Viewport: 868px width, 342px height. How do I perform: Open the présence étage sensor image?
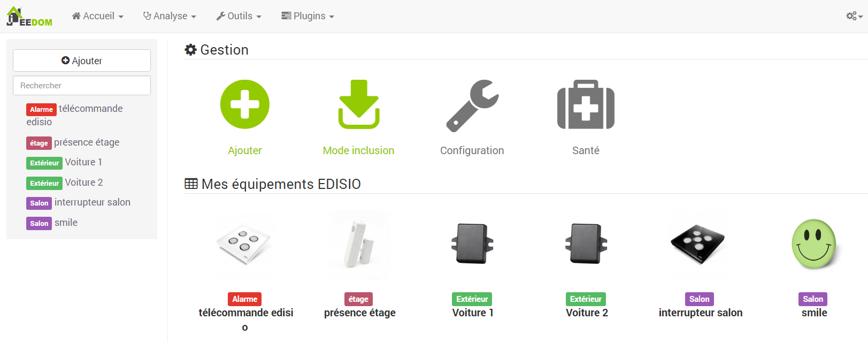[359, 245]
